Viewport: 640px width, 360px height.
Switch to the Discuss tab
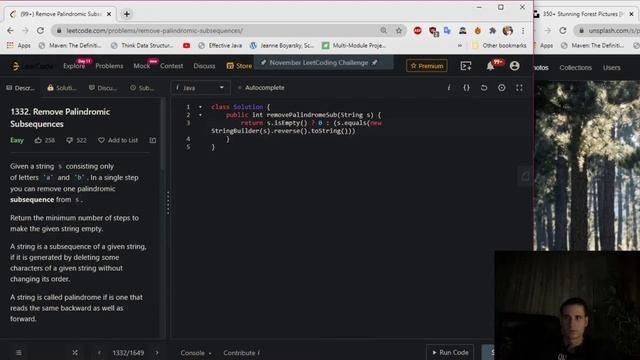(103, 88)
